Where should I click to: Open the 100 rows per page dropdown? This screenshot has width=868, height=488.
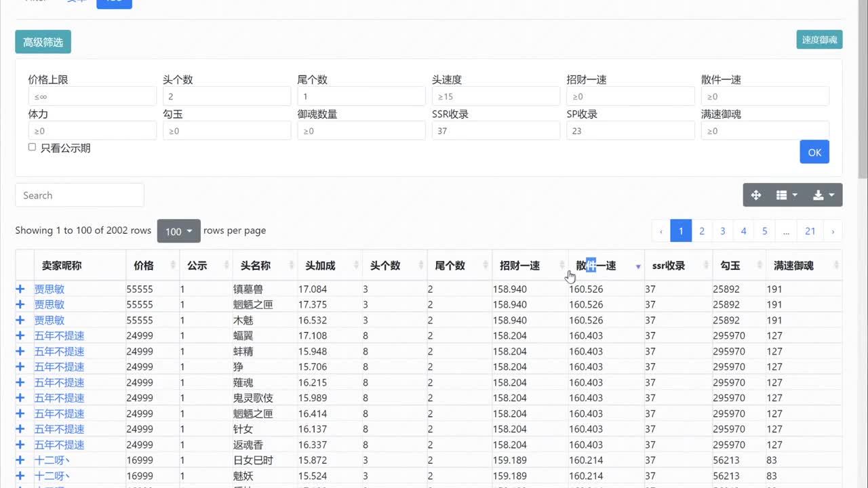point(179,231)
